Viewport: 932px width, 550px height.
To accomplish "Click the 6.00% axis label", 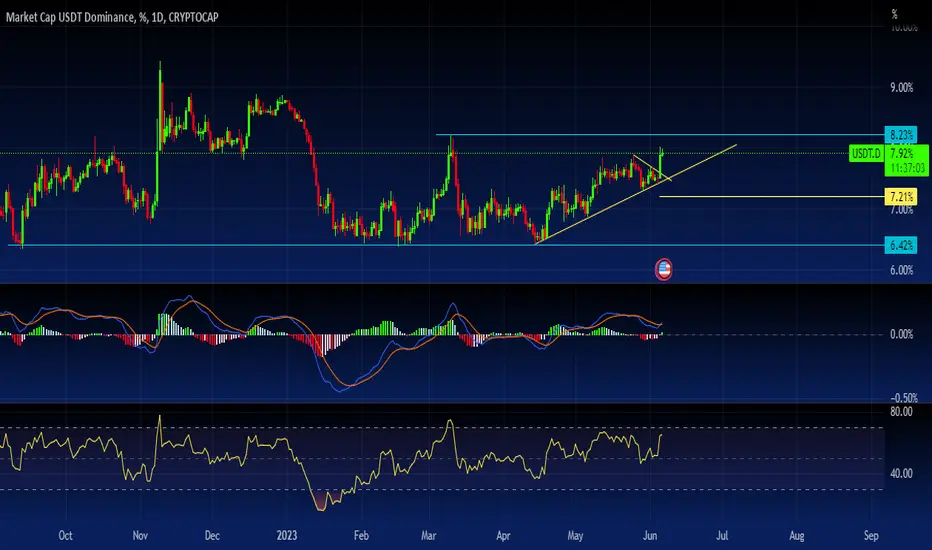I will coord(901,270).
